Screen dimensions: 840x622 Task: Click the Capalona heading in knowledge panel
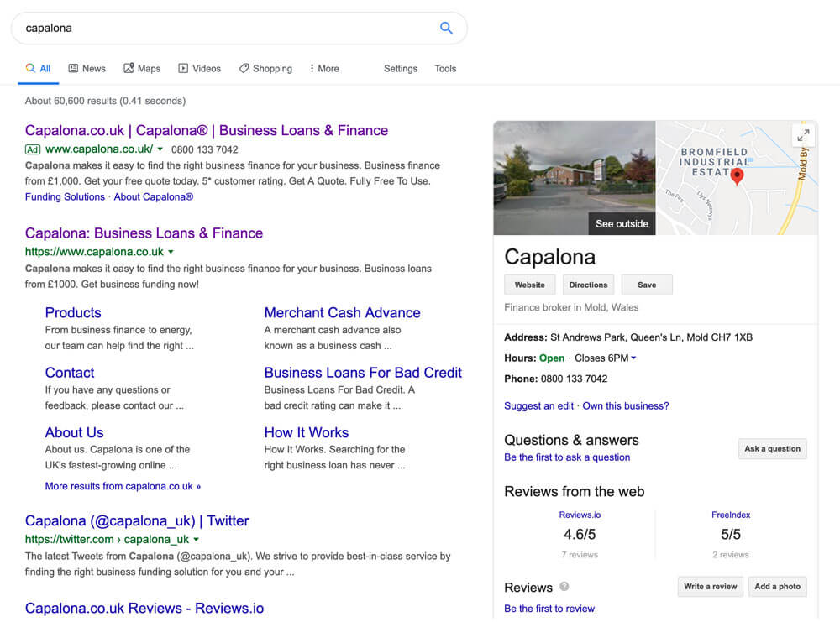(549, 257)
